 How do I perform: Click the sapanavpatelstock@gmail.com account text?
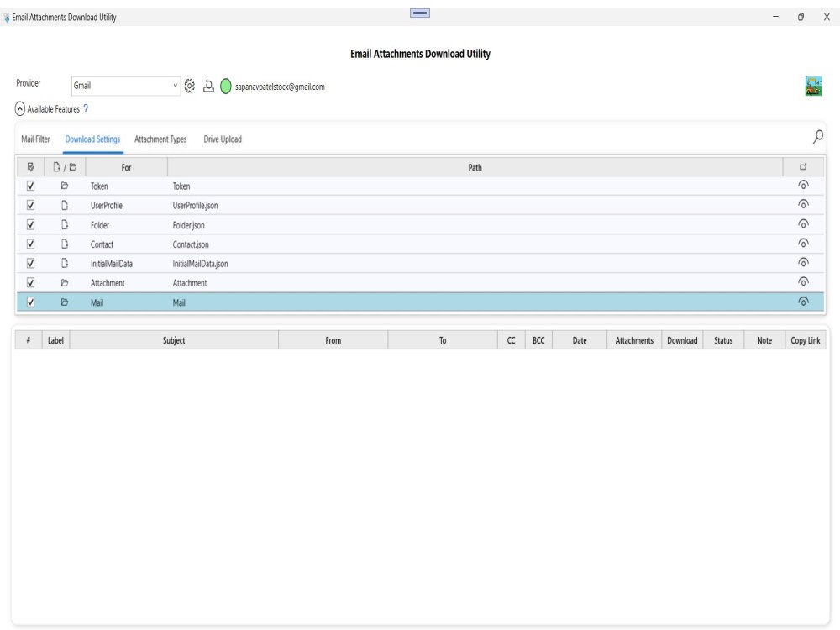click(x=280, y=87)
